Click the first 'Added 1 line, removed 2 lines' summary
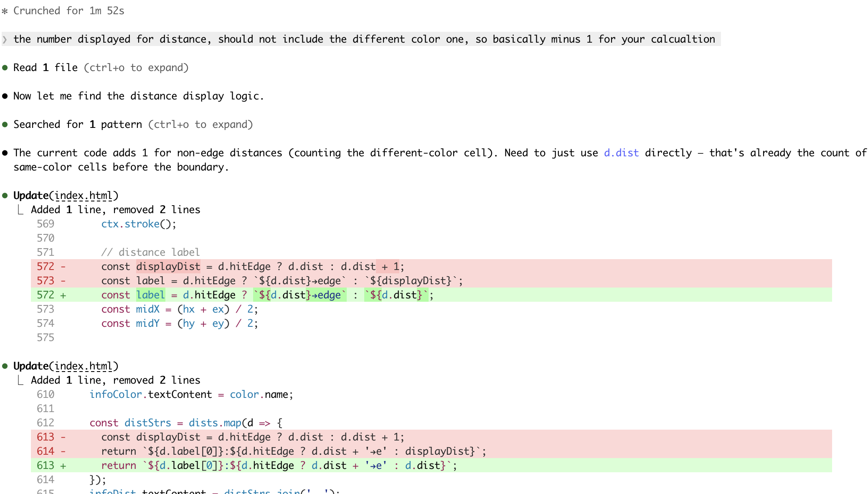Screen dimensions: 868x494 116,210
